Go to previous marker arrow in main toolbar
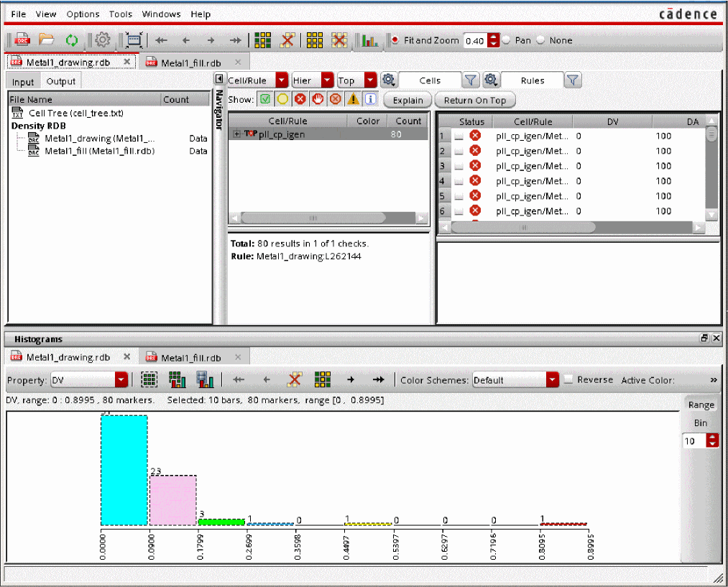Screen dimensions: 728x587 (x=185, y=41)
